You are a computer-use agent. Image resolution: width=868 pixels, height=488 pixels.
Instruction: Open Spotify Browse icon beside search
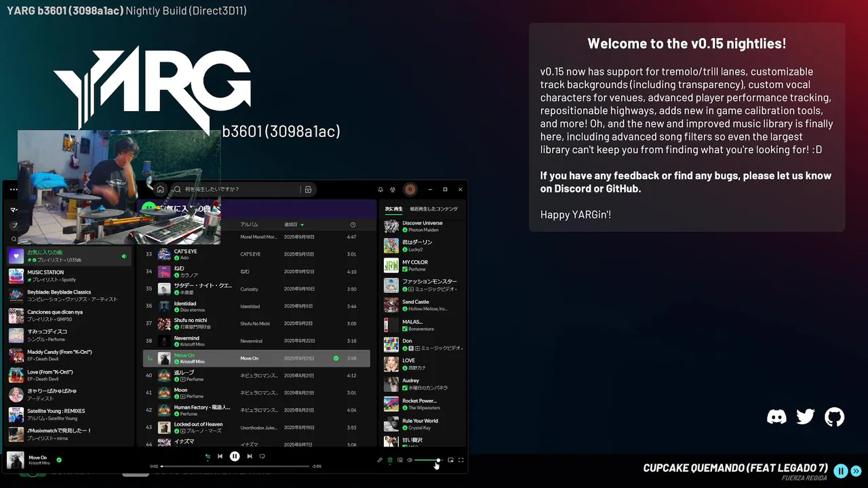(308, 190)
